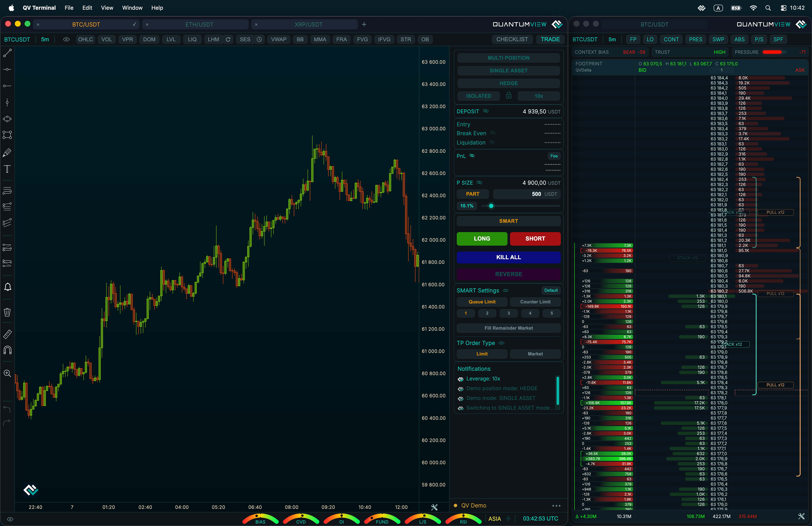Image resolution: width=812 pixels, height=526 pixels.
Task: Select the text annotation tool
Action: [x=7, y=169]
